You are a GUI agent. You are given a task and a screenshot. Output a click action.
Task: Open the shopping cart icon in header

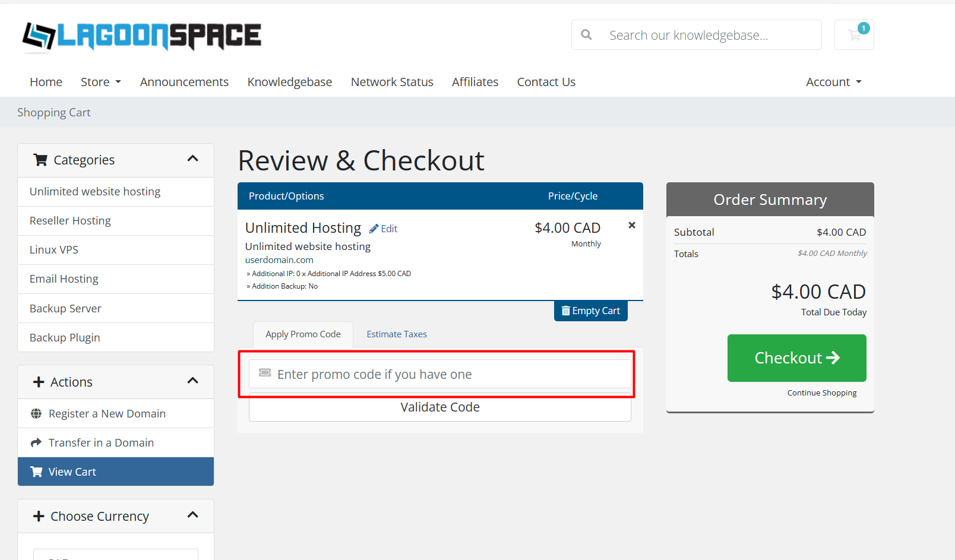point(854,35)
